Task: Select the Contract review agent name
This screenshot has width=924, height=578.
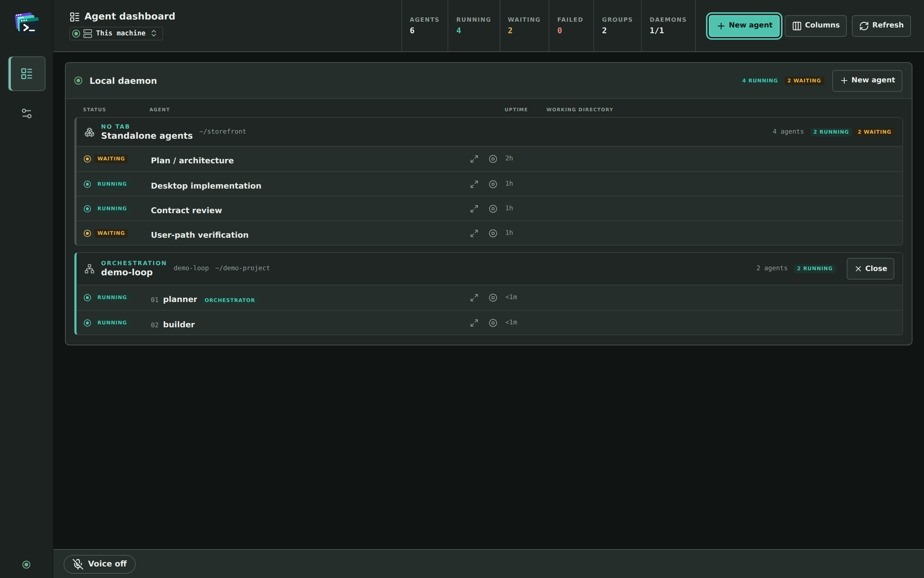Action: 186,210
